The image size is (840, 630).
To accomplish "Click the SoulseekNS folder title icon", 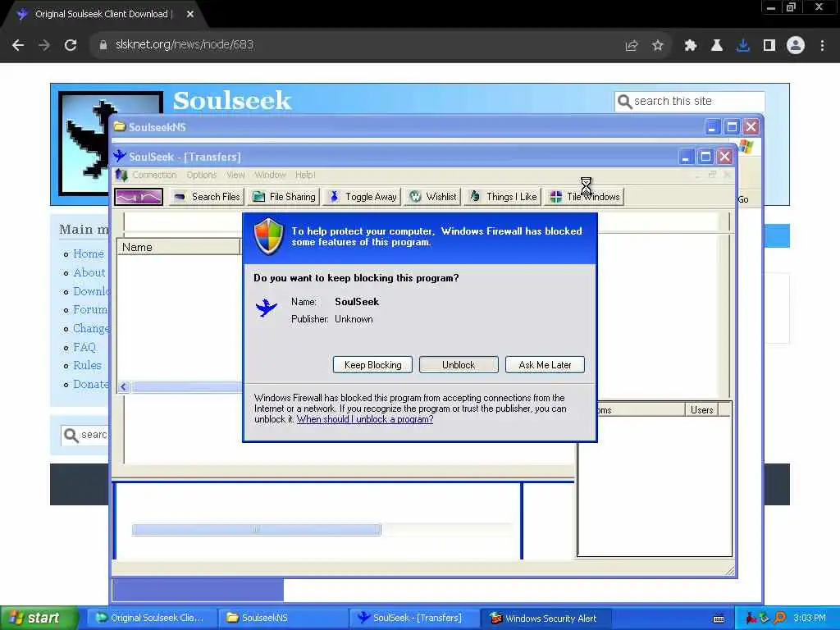I will click(x=120, y=127).
